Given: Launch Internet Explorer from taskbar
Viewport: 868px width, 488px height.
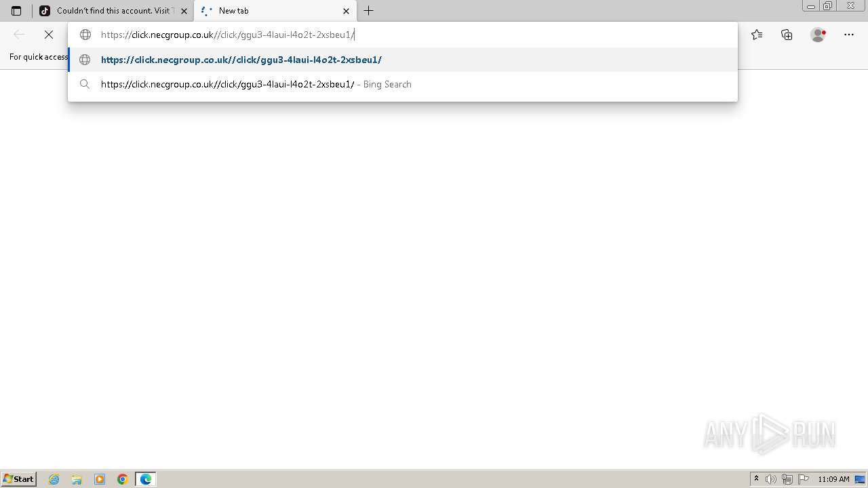Looking at the screenshot, I should (x=54, y=479).
